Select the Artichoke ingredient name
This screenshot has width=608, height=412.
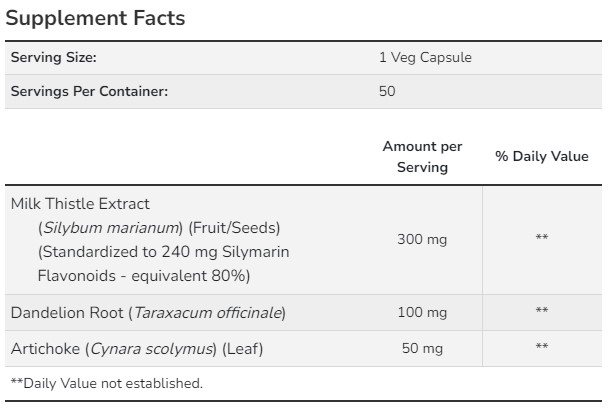click(x=45, y=348)
